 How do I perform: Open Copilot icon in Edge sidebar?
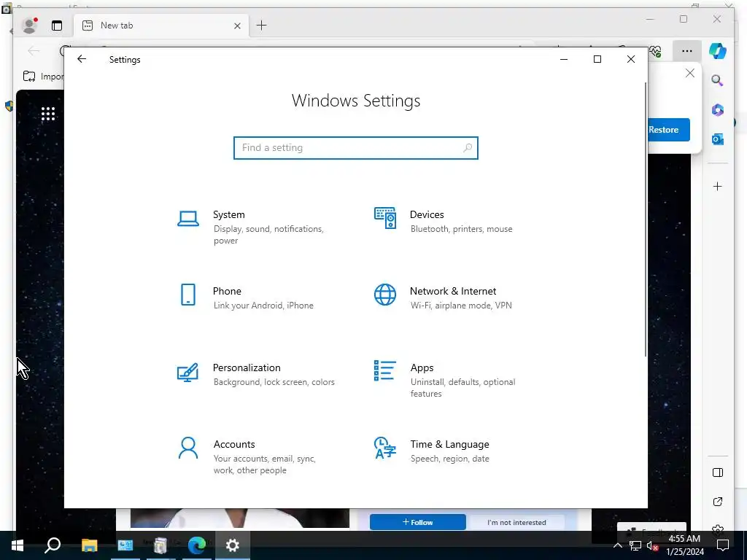tap(718, 51)
